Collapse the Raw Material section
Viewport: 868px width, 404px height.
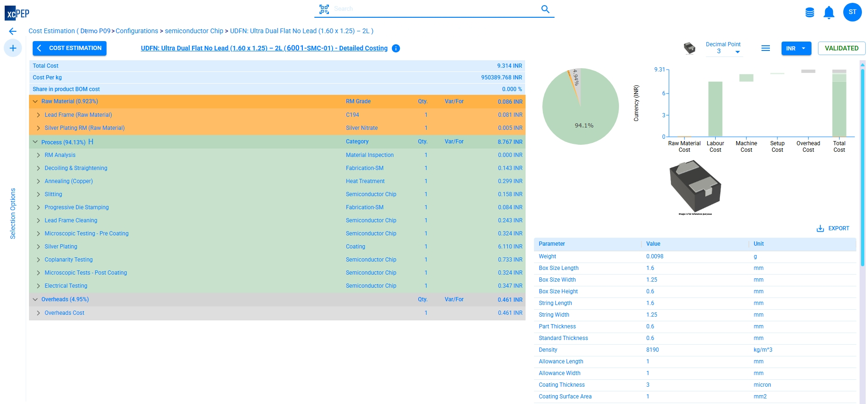[35, 101]
